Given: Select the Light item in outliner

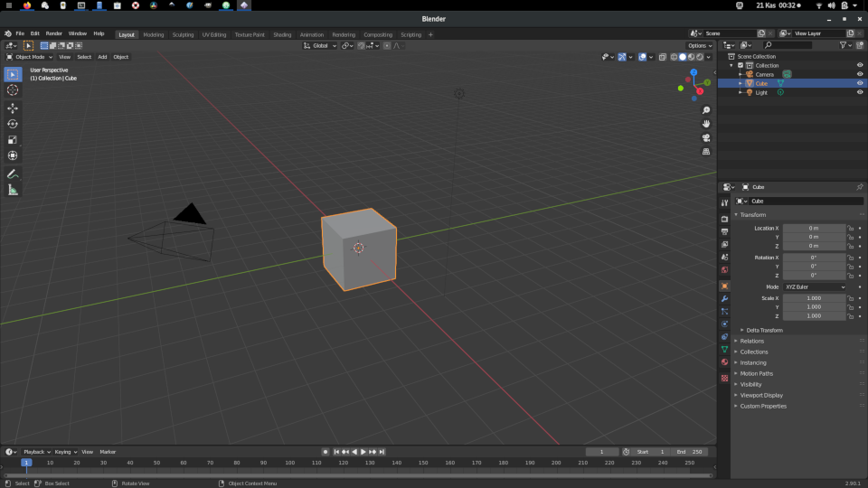Looking at the screenshot, I should [x=761, y=92].
